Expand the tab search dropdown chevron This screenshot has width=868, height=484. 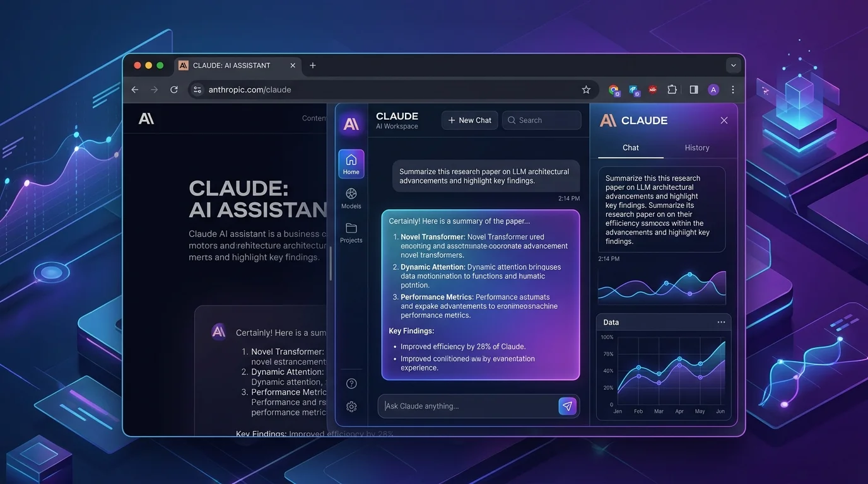(733, 65)
